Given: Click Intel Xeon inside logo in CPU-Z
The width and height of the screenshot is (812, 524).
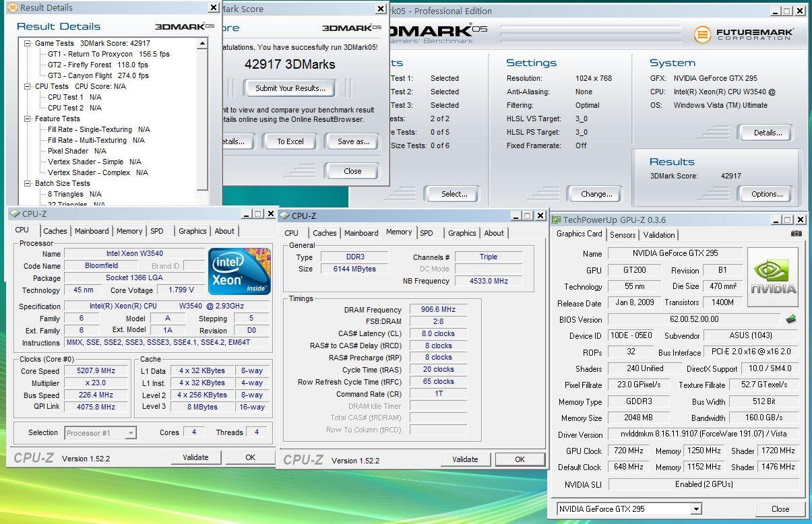Looking at the screenshot, I should [240, 271].
